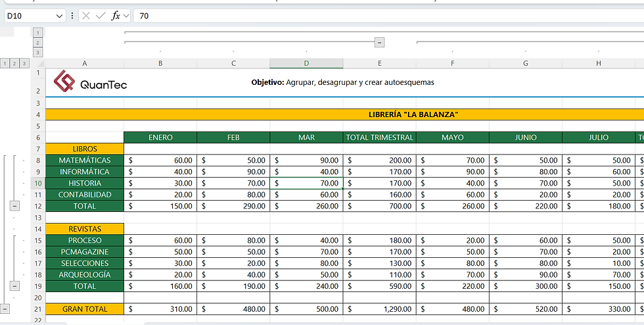
Task: Select row 21 header
Action: [x=38, y=309]
